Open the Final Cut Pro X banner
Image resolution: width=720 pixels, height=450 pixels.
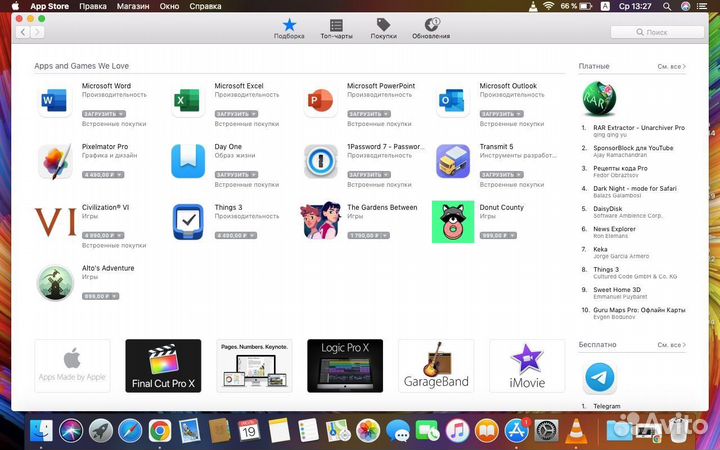163,366
